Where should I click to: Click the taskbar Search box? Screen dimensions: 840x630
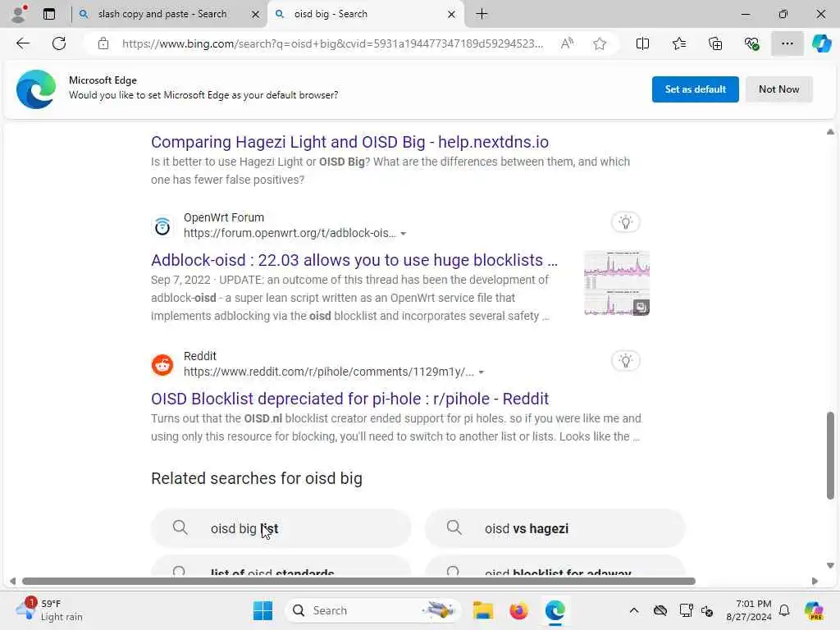click(373, 610)
